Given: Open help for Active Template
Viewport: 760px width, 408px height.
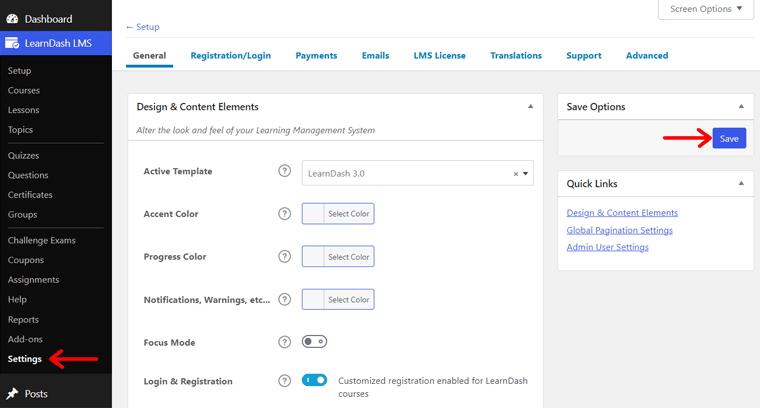Looking at the screenshot, I should (x=285, y=171).
